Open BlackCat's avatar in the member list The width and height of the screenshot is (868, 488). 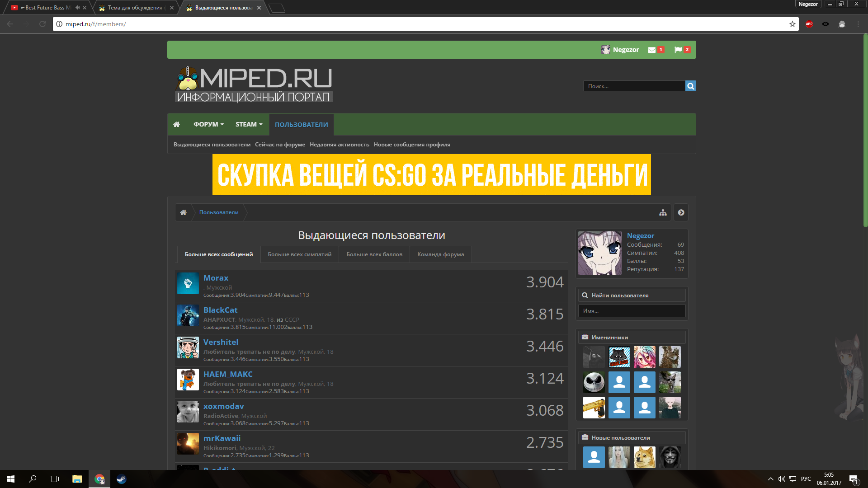tap(188, 315)
